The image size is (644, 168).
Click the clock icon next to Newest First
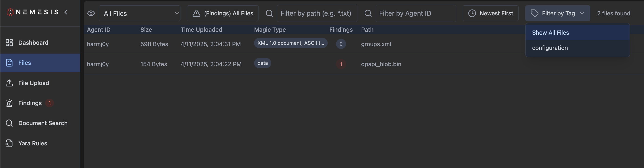click(472, 13)
